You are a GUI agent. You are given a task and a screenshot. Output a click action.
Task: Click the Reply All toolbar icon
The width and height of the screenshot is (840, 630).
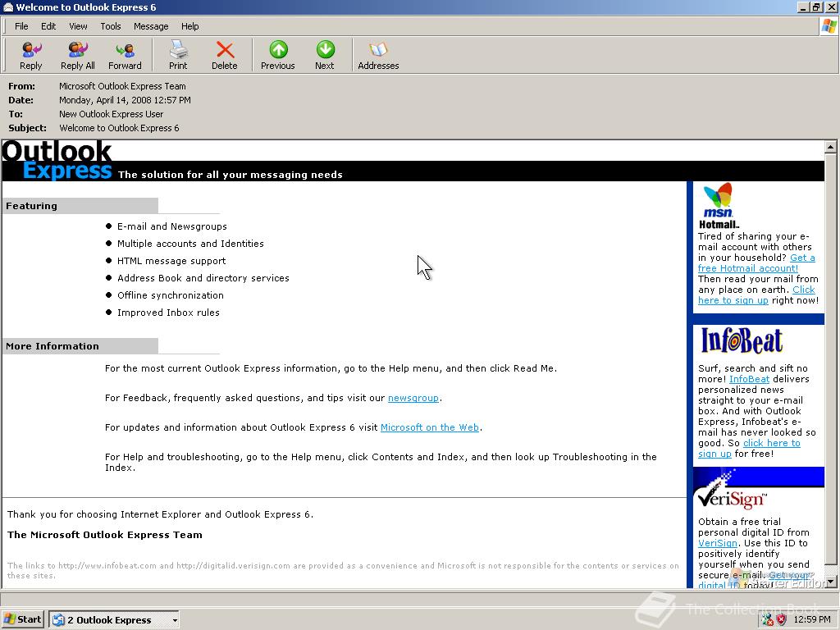click(x=78, y=55)
